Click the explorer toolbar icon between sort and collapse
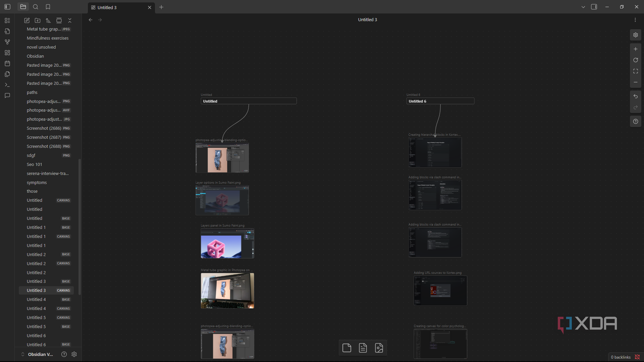 pos(59,20)
